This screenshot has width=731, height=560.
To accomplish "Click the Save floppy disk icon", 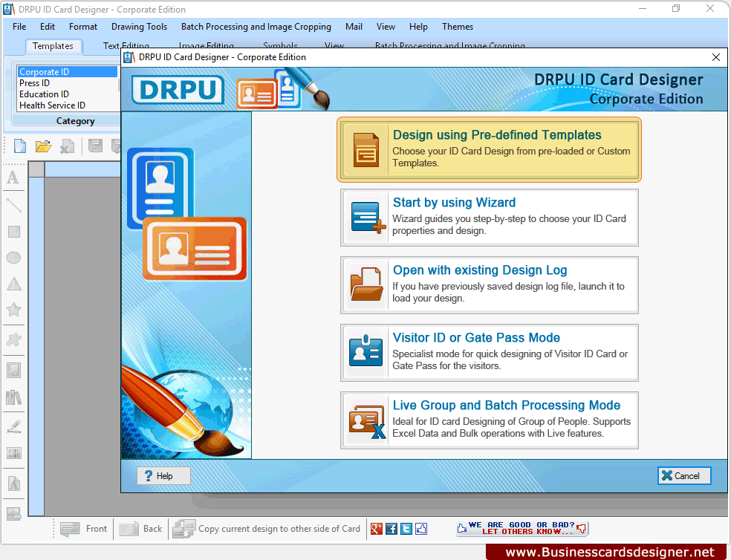I will pyautogui.click(x=96, y=146).
